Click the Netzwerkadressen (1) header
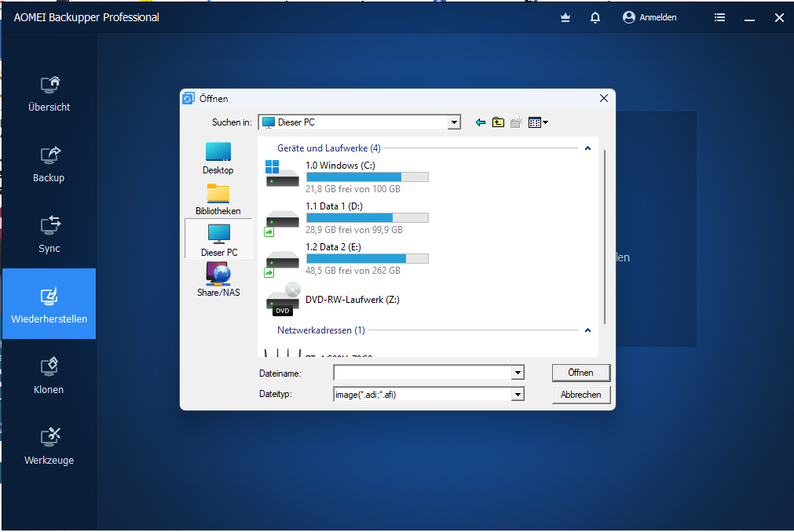 click(321, 330)
